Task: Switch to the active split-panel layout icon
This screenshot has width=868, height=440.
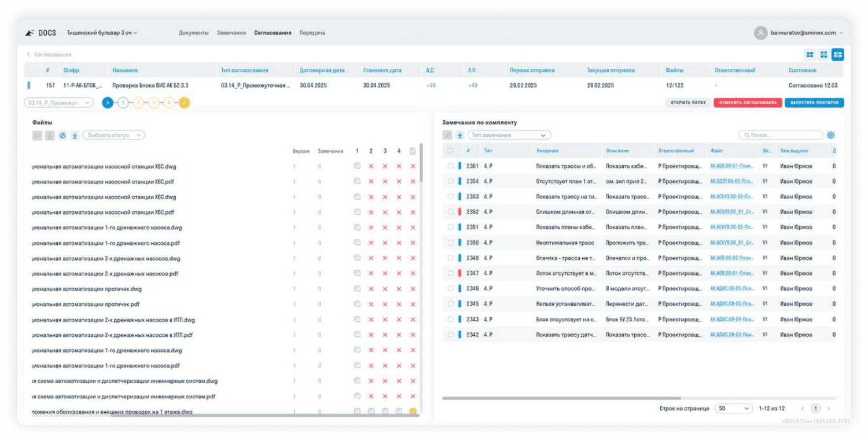Action: click(x=837, y=54)
